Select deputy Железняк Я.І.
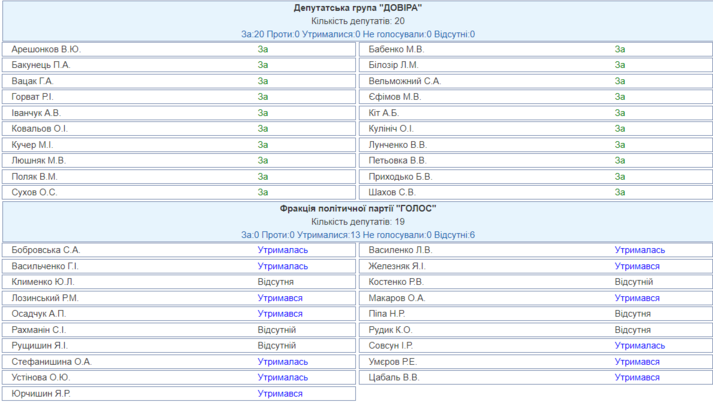The height and width of the screenshot is (402, 713). pos(397,266)
